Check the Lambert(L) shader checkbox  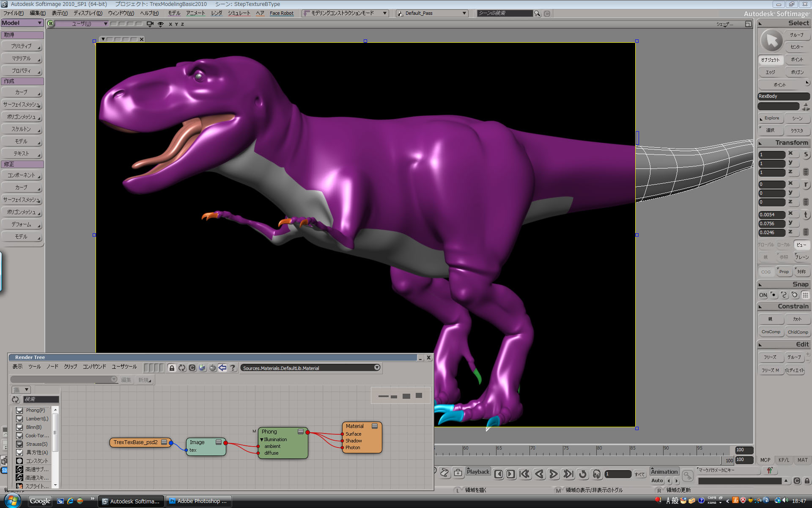(x=19, y=418)
